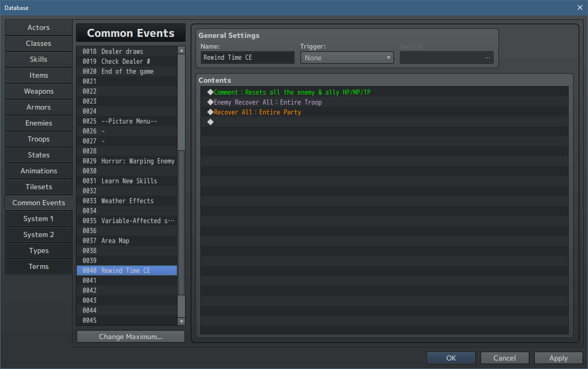
Task: Select event 0025 --Picture Menu--
Action: tap(127, 121)
